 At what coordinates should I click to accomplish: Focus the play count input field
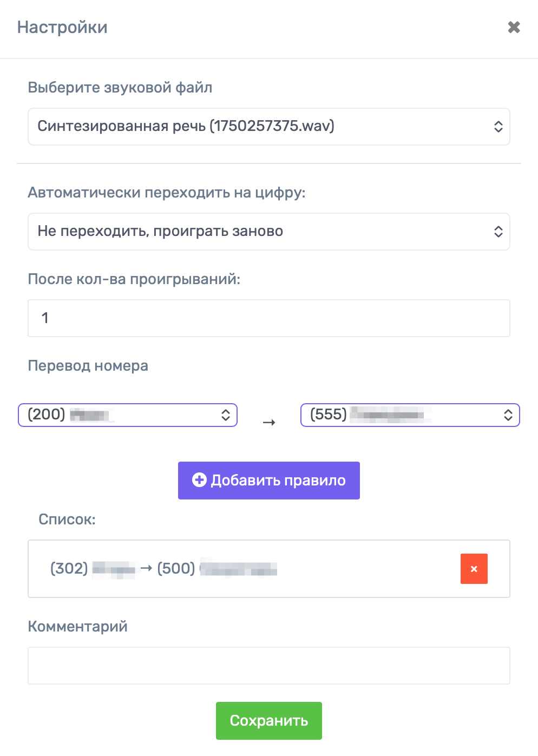(x=268, y=318)
